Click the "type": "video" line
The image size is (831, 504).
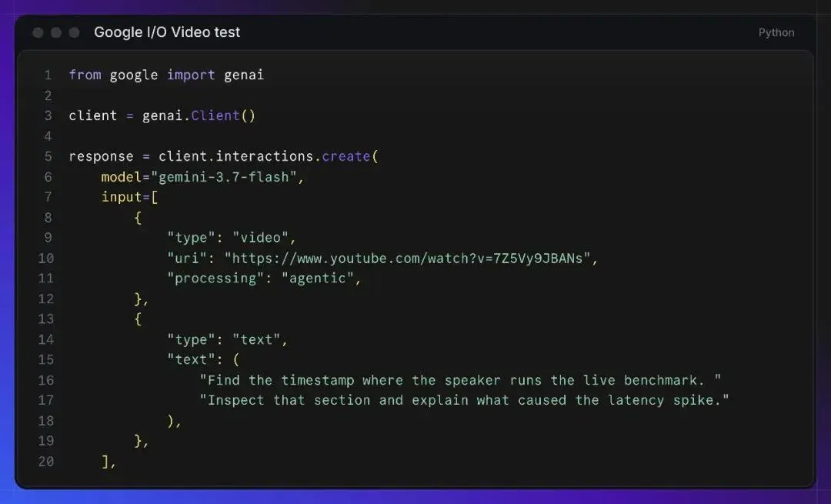(232, 238)
